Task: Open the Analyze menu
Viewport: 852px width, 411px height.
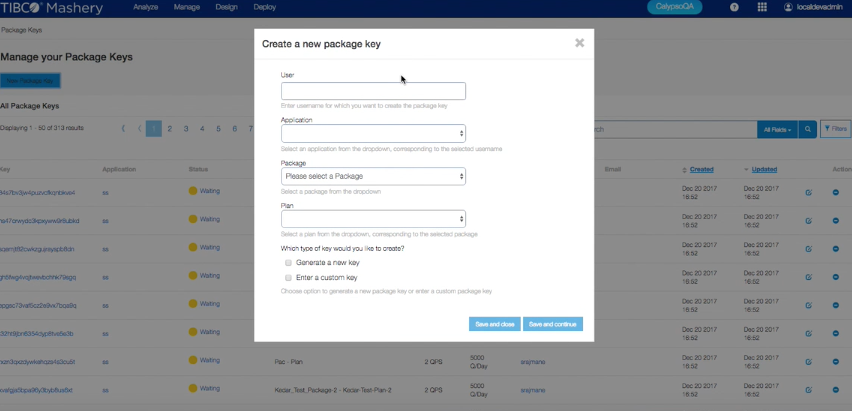Action: pos(146,8)
